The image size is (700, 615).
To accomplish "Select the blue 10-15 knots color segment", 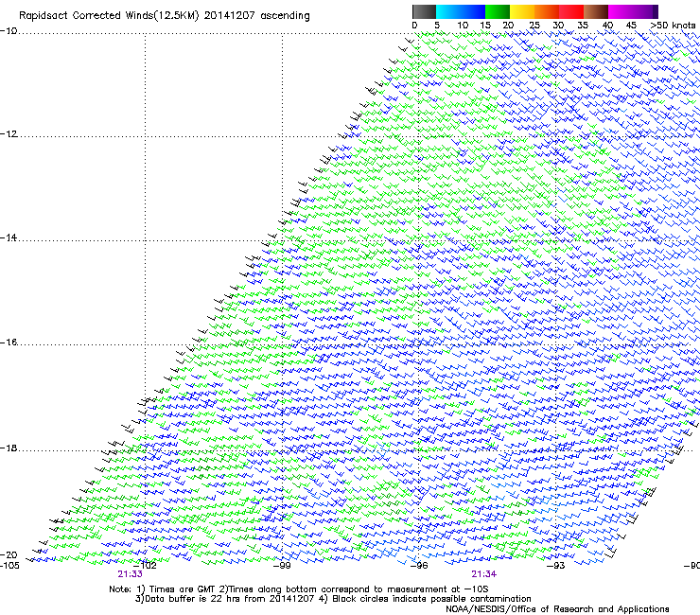I will pyautogui.click(x=473, y=11).
